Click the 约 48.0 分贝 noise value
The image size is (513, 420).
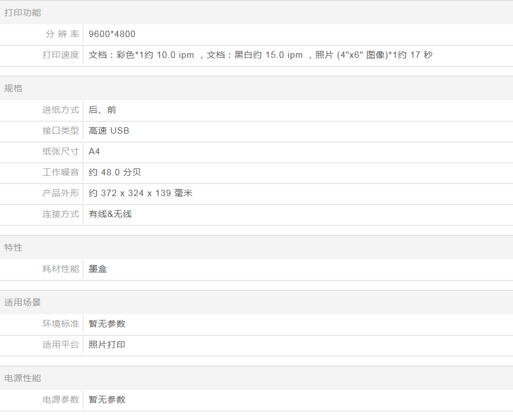click(115, 172)
